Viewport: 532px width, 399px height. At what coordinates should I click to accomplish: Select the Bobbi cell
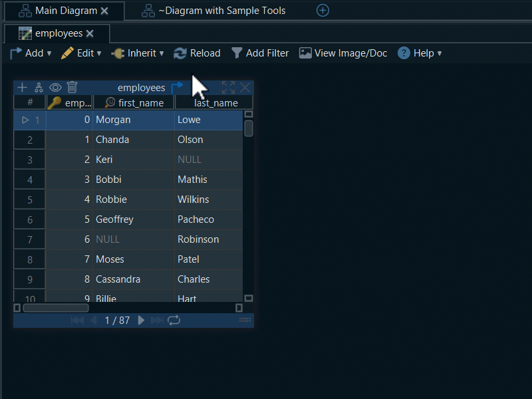coord(134,180)
